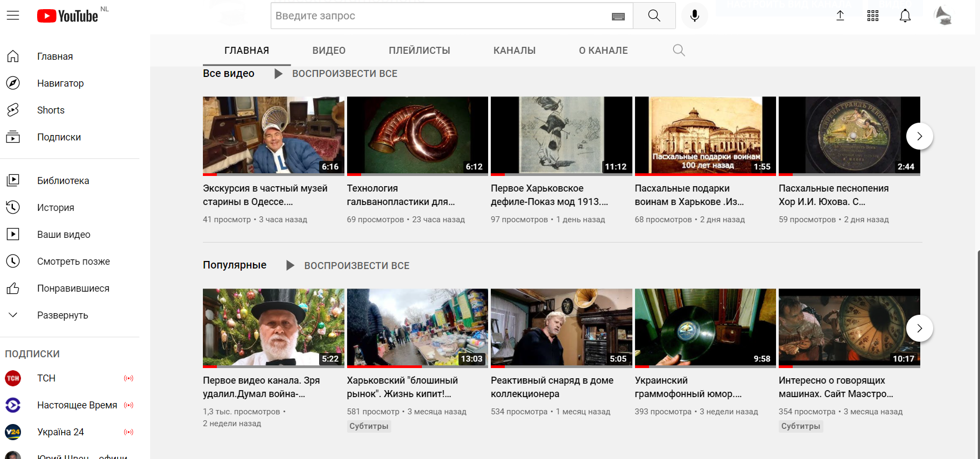Open the on-screen keyboard in search box

click(x=618, y=16)
